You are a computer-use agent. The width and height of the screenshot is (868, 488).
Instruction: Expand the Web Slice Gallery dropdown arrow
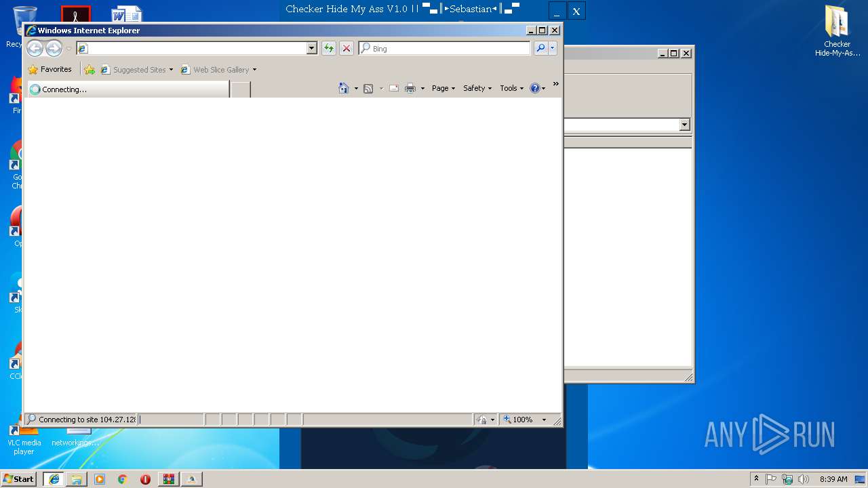254,70
